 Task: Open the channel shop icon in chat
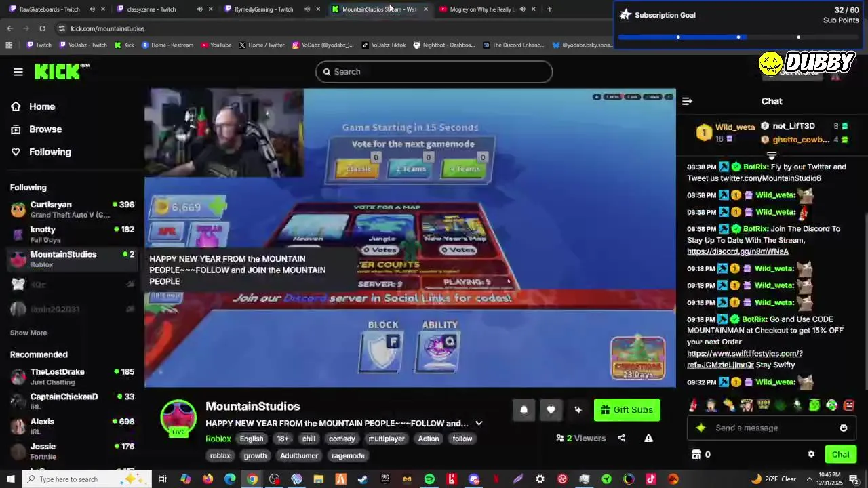tap(696, 454)
